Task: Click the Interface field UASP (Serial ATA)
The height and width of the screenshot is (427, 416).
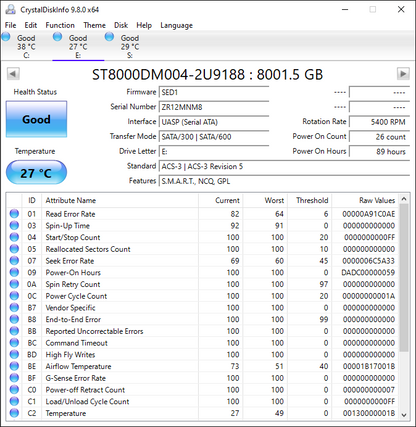Action: pyautogui.click(x=214, y=122)
